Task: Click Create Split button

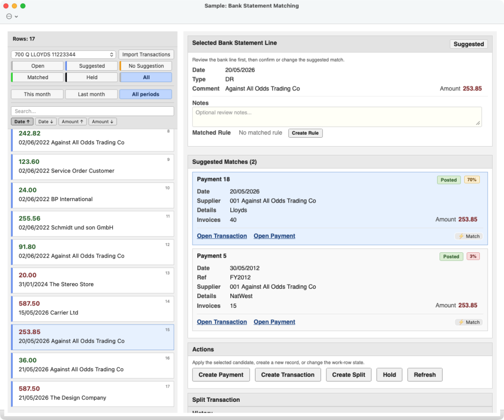Action: point(348,375)
